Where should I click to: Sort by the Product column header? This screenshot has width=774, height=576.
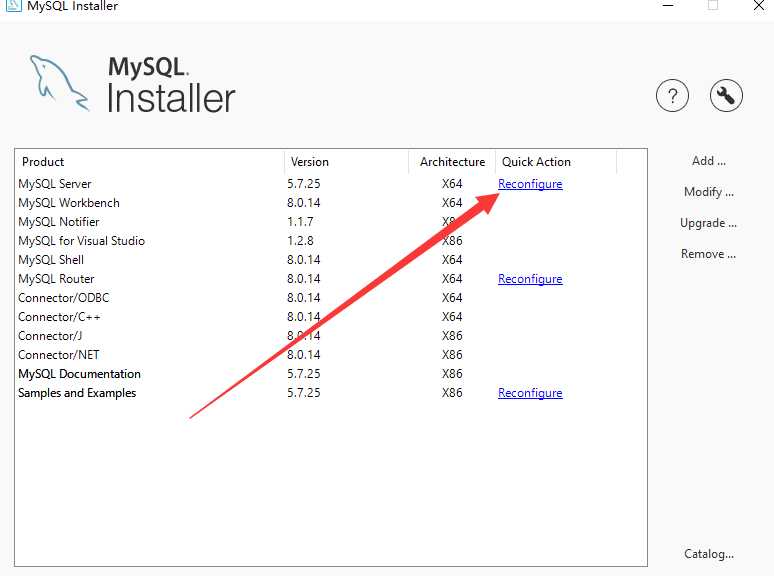tap(150, 162)
